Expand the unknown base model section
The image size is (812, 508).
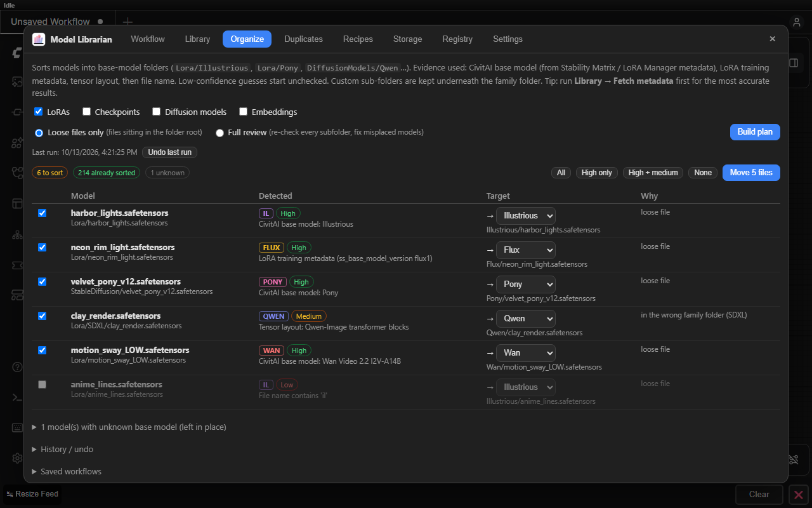[129, 427]
